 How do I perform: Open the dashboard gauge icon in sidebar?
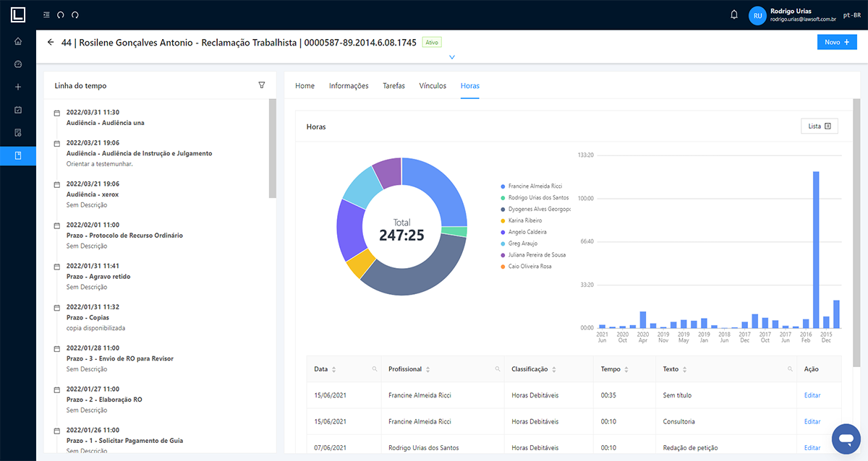(18, 64)
